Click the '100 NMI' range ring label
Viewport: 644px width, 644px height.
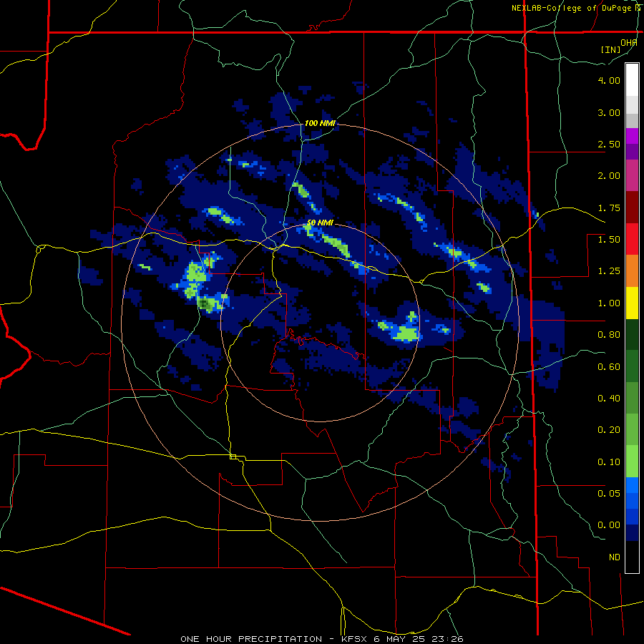[x=320, y=123]
